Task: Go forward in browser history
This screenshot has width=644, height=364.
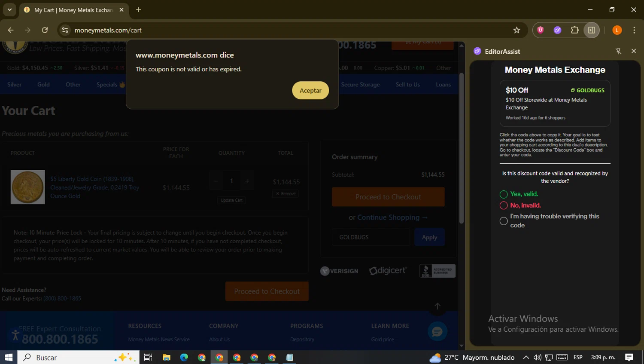Action: pos(27,30)
